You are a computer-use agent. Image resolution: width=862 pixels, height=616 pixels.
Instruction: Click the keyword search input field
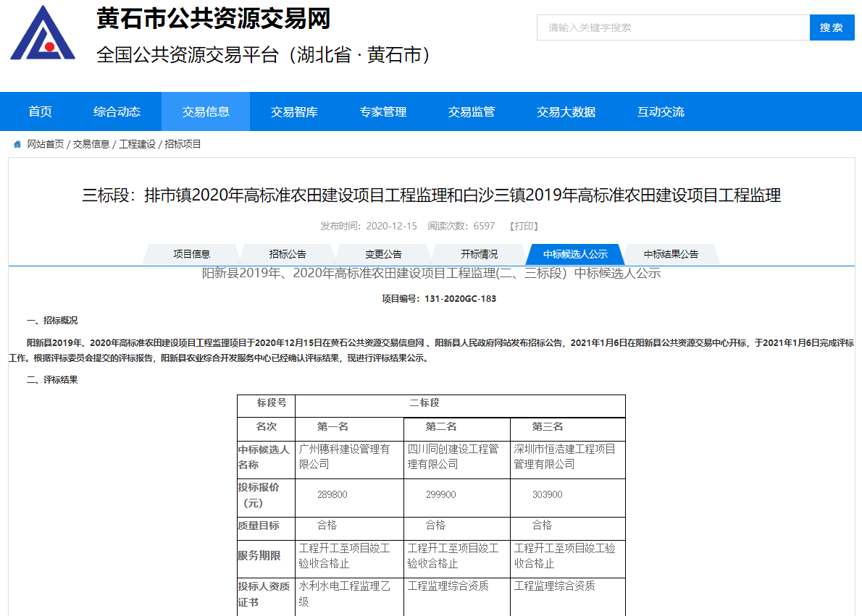coord(673,28)
